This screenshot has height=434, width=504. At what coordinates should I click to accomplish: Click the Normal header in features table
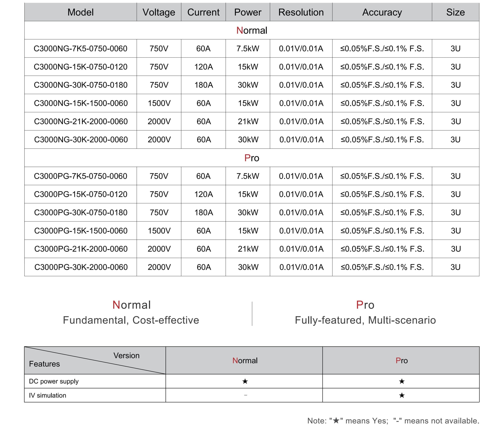[245, 361]
